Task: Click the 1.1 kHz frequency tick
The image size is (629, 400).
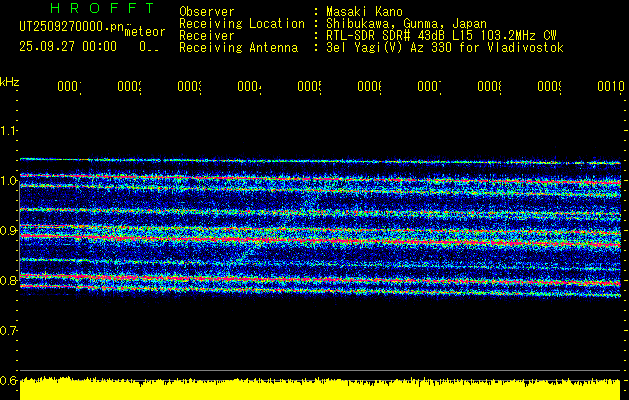Action: 9,131
